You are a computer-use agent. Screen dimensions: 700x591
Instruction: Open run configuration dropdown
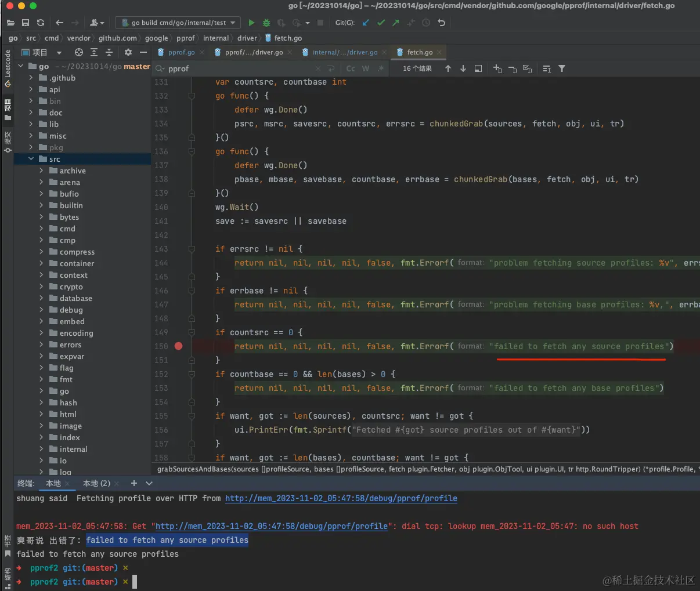178,23
